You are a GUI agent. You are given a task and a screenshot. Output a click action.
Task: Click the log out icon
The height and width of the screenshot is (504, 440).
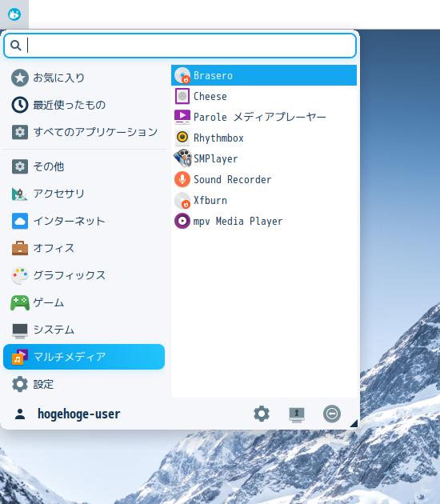[332, 414]
